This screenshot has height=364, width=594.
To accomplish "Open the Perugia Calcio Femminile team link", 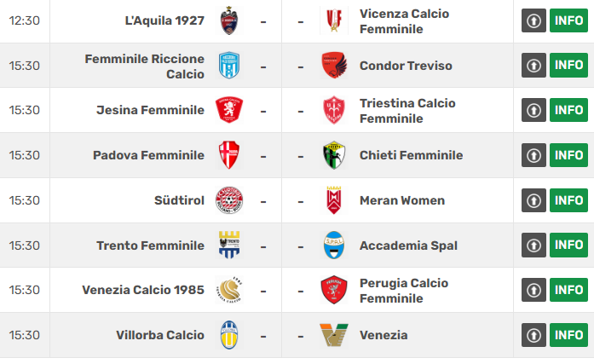I will (x=404, y=291).
